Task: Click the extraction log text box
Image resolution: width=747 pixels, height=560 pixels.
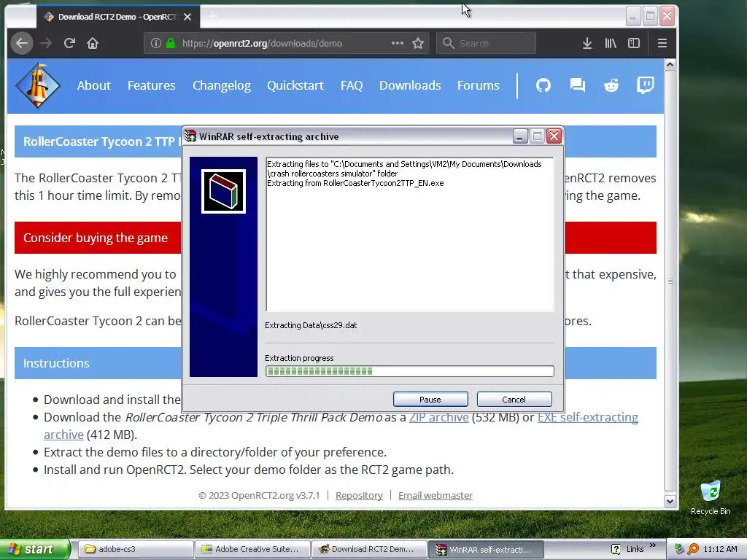Action: 410,234
